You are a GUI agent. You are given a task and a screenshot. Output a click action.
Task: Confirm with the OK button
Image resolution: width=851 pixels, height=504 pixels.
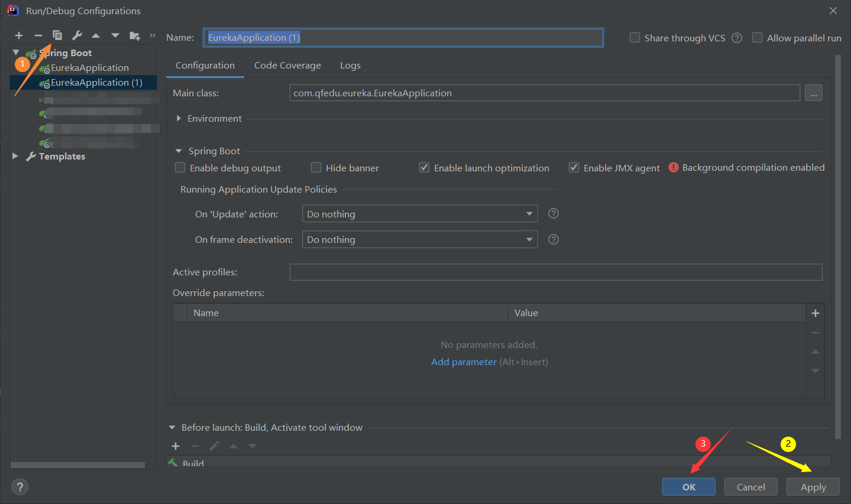pos(689,487)
